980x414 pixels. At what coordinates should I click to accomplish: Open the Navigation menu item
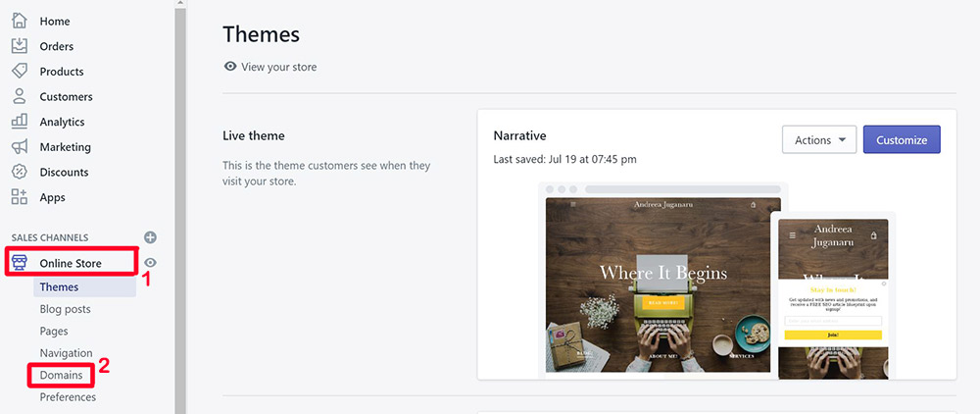[x=67, y=353]
